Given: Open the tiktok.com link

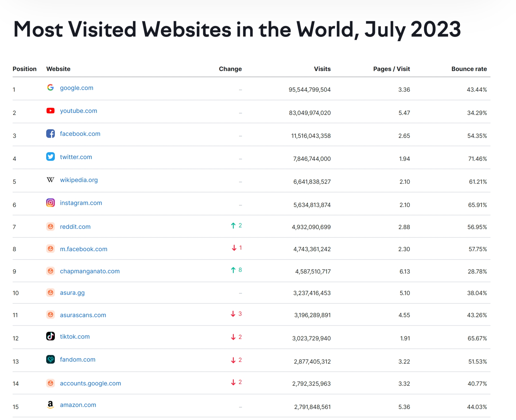Looking at the screenshot, I should (x=75, y=337).
